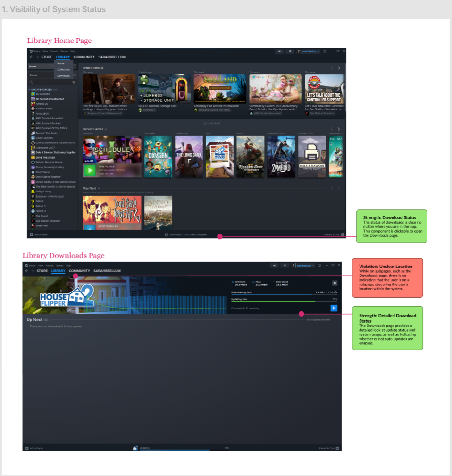
Task: Select Downloads in Library dropdown menu
Action: coord(63,76)
